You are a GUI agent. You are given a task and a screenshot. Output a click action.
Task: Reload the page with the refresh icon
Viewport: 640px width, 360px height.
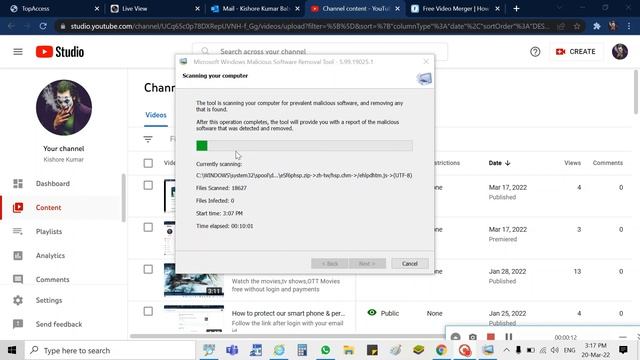click(x=43, y=26)
